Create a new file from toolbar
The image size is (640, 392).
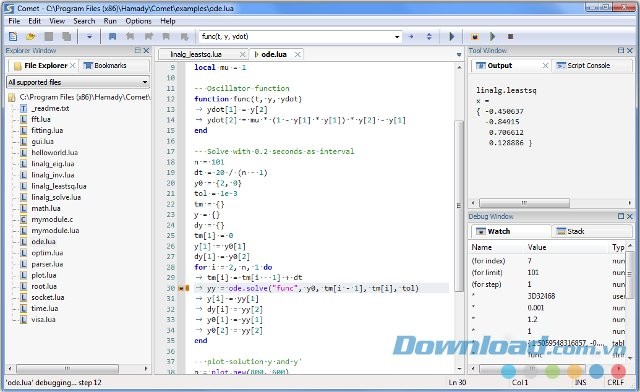point(13,37)
